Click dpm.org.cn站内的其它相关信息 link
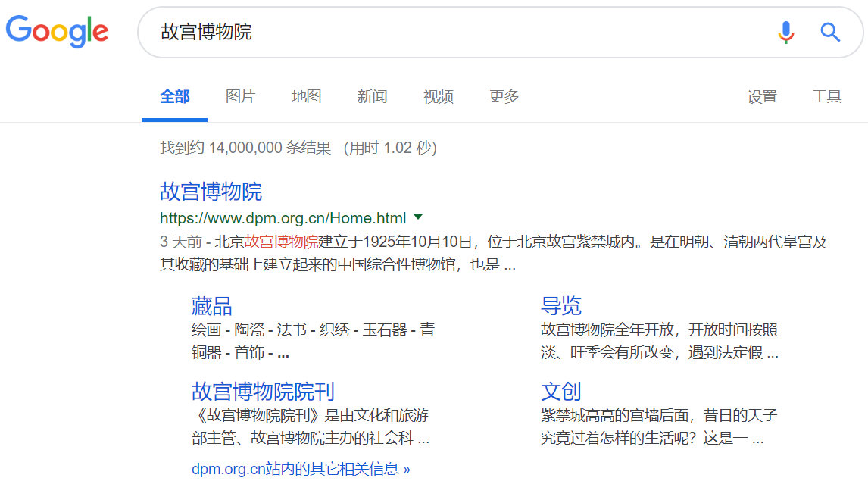The height and width of the screenshot is (481, 868). click(301, 469)
